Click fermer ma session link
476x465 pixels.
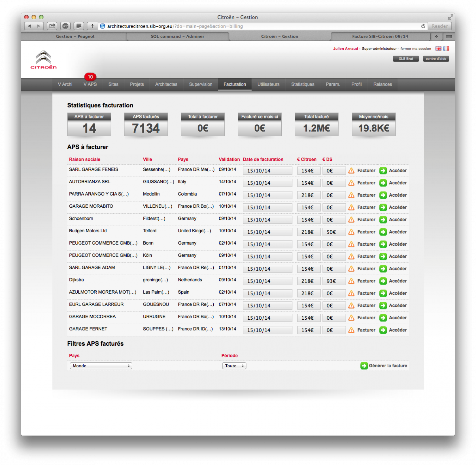pyautogui.click(x=416, y=49)
